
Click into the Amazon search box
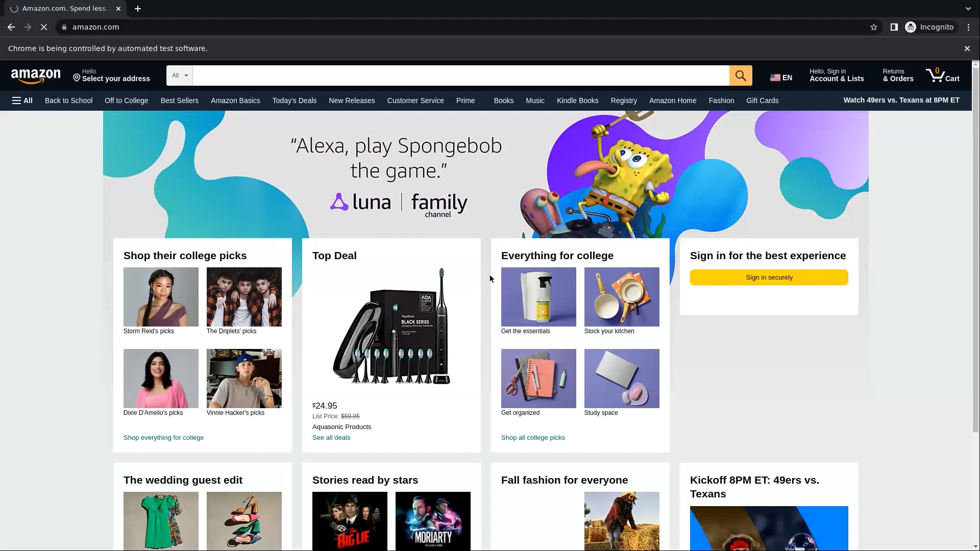(461, 76)
